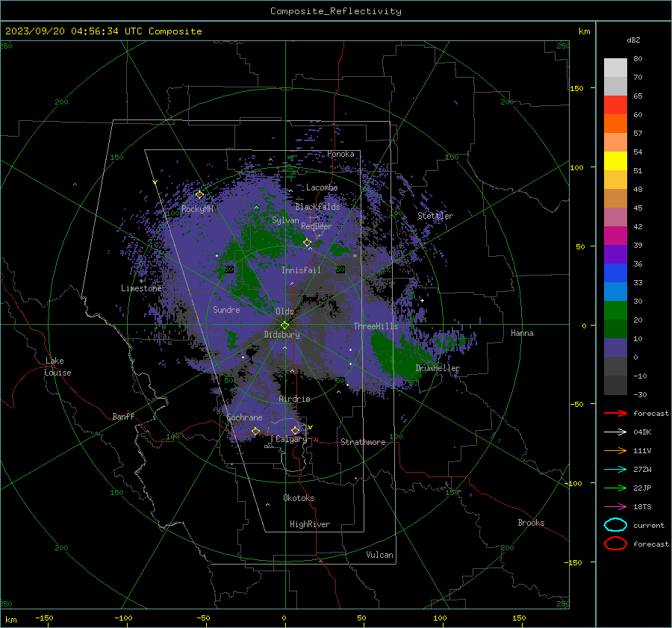Click the Ponoka town label
Image resolution: width=672 pixels, height=628 pixels.
[340, 154]
